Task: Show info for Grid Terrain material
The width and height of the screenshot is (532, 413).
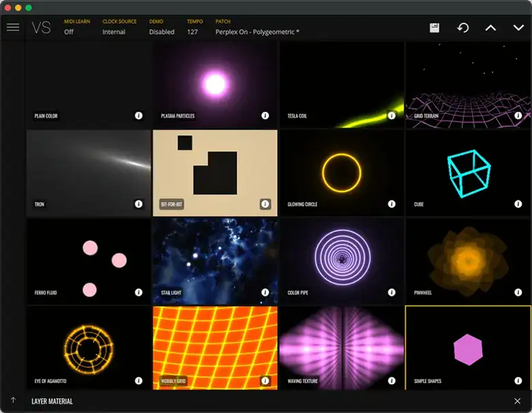Action: pyautogui.click(x=518, y=116)
